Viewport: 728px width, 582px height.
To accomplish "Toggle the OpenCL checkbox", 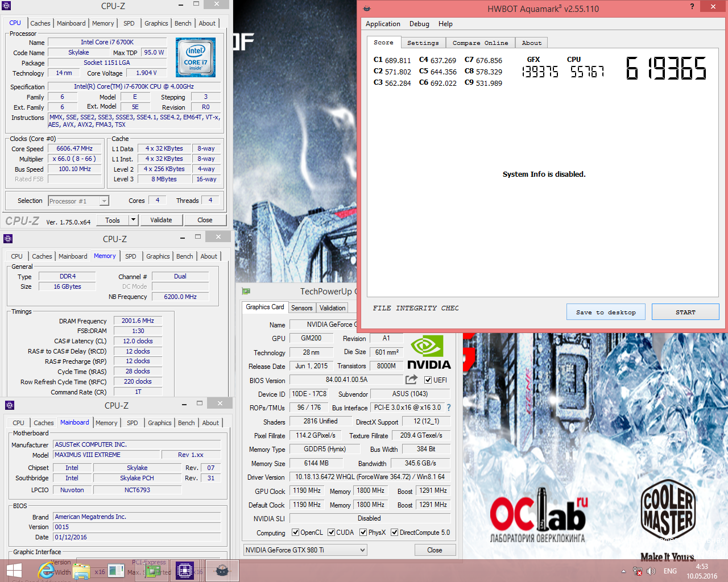I will [295, 533].
